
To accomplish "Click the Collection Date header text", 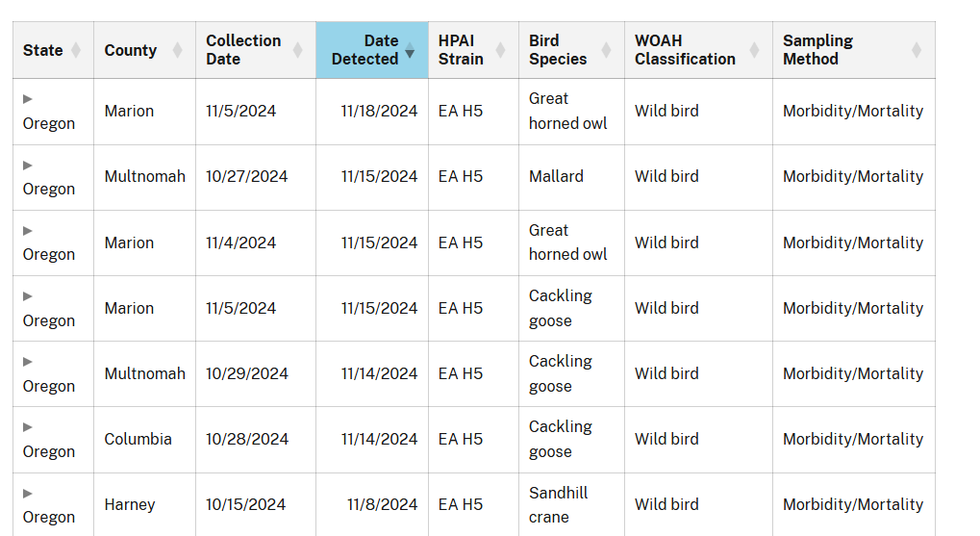I will 243,50.
